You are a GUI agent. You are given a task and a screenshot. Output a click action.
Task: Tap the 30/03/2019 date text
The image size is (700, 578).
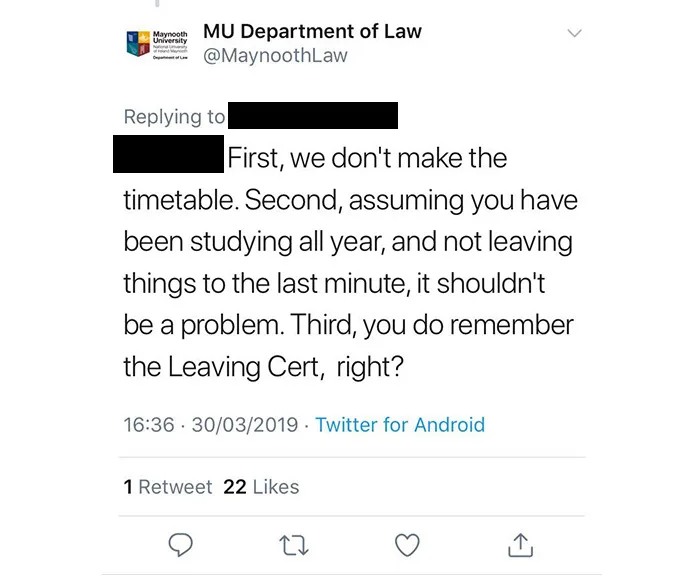(x=245, y=424)
